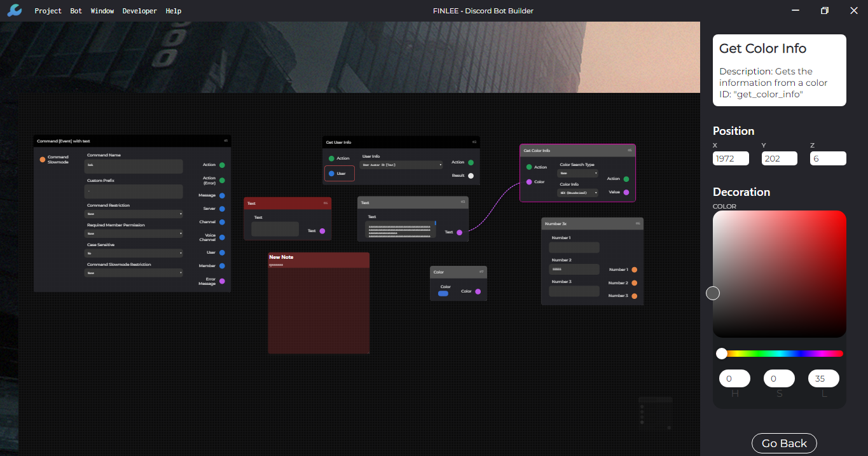The width and height of the screenshot is (868, 456).
Task: Expand the Case Sensitive dropdown
Action: (134, 253)
